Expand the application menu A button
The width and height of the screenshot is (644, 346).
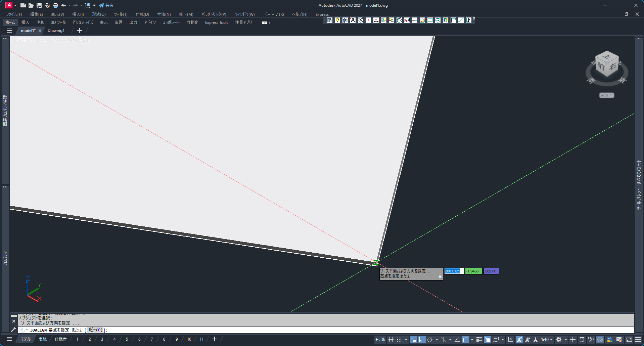pos(9,5)
